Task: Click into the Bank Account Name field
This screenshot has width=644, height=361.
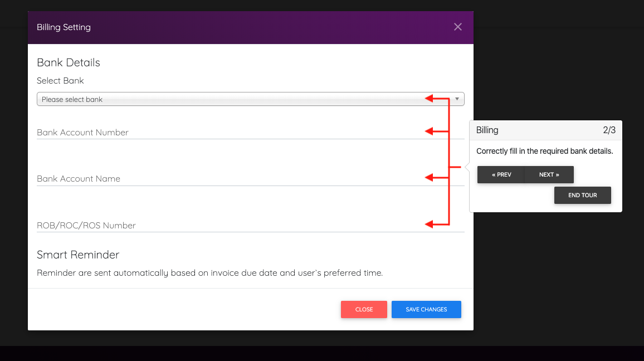Action: pyautogui.click(x=223, y=179)
